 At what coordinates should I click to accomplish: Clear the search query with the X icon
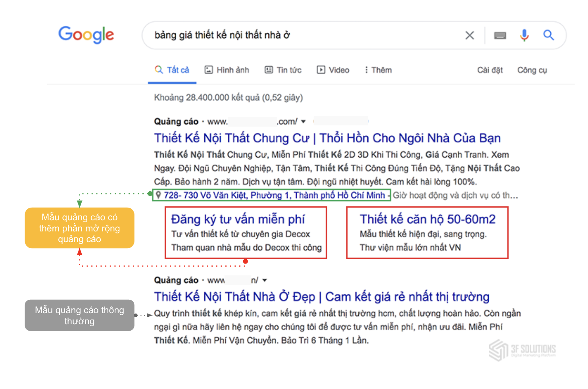(469, 35)
